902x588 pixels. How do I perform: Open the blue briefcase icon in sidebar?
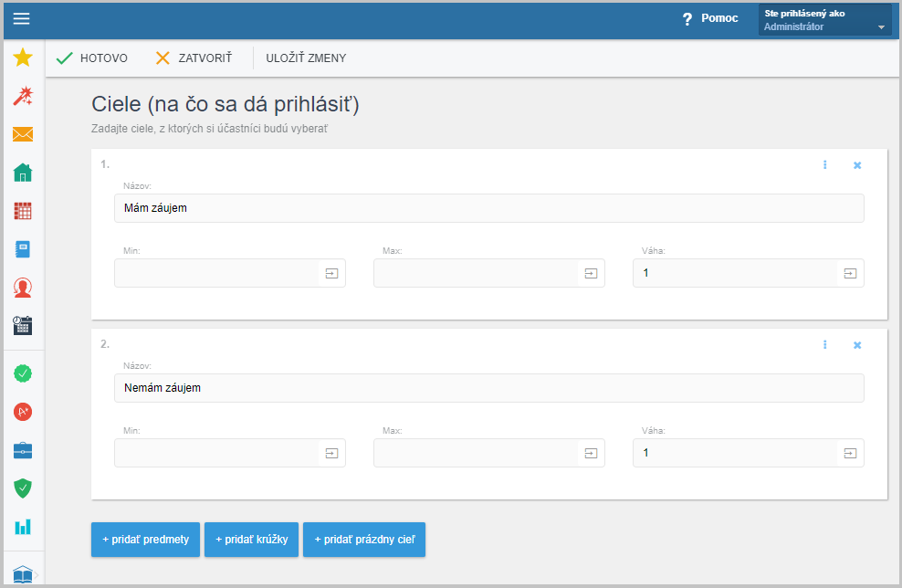pyautogui.click(x=23, y=450)
